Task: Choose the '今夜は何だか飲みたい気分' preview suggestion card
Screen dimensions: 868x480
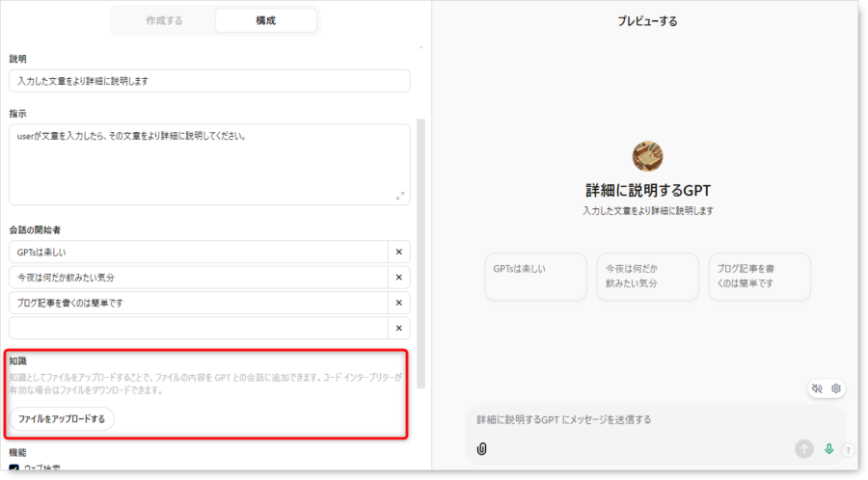Action: tap(647, 277)
